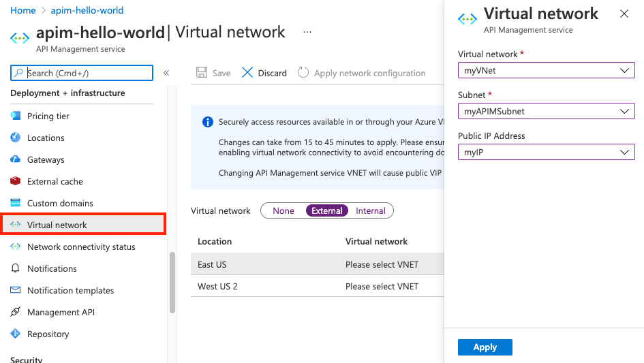
Task: Switch virtual network mode to Internal
Action: coord(371,211)
